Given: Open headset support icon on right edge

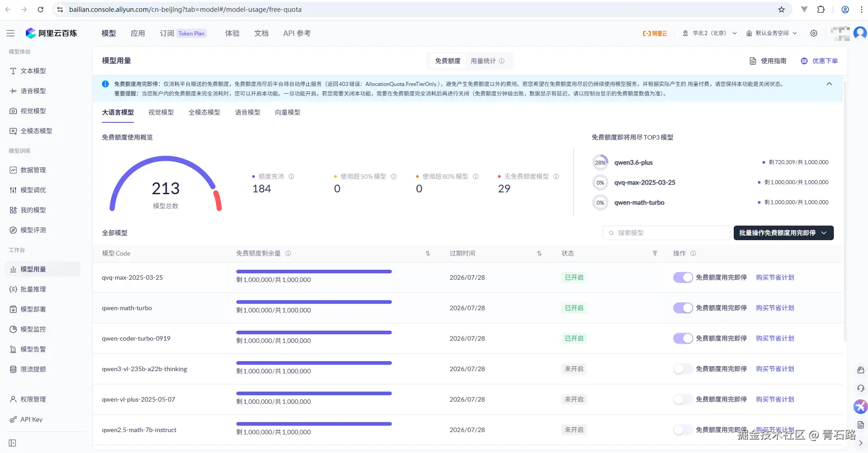Looking at the screenshot, I should click(861, 388).
